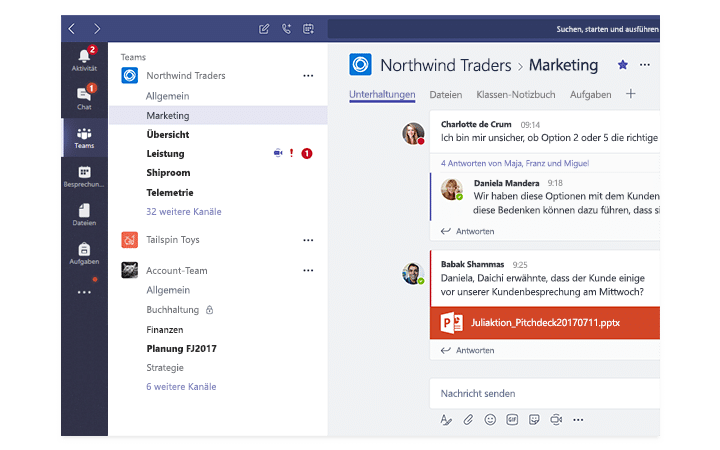The height and width of the screenshot is (450, 720).
Task: Switch to the Dateien tab
Action: (x=445, y=95)
